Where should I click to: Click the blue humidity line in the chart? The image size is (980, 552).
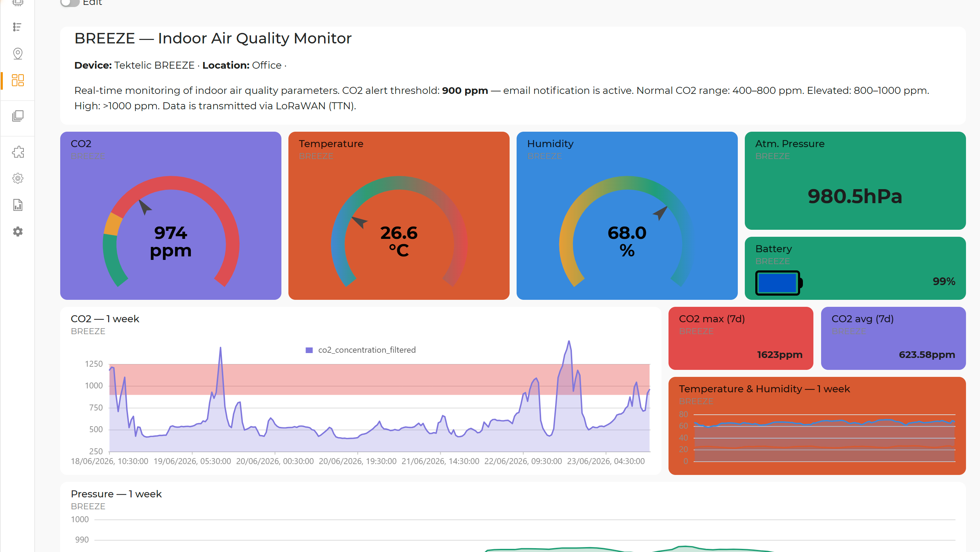[x=824, y=422]
